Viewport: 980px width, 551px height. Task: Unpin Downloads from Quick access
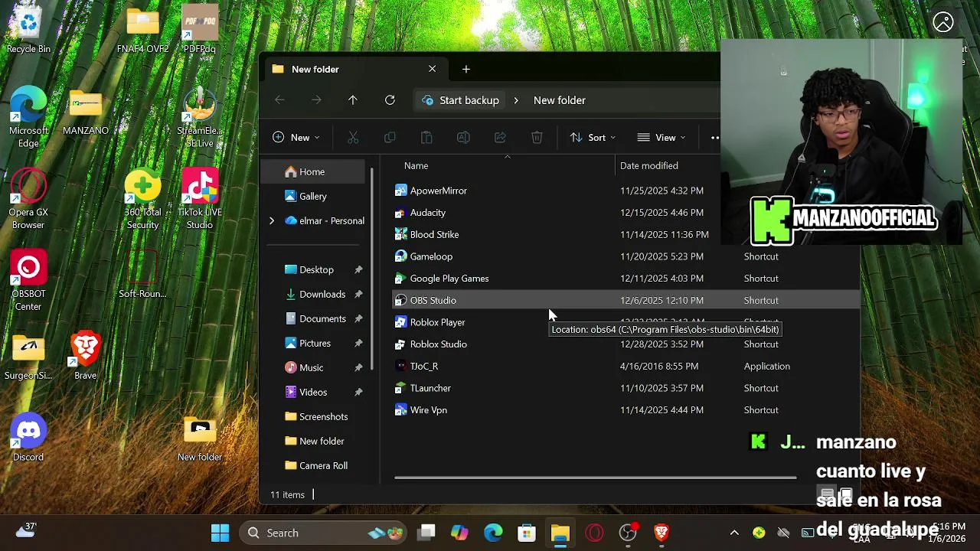(x=358, y=295)
